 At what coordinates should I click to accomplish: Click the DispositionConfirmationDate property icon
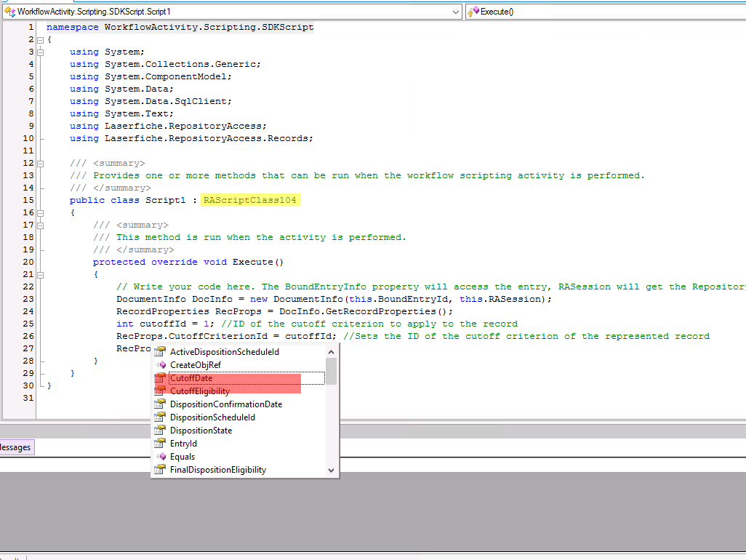click(160, 404)
